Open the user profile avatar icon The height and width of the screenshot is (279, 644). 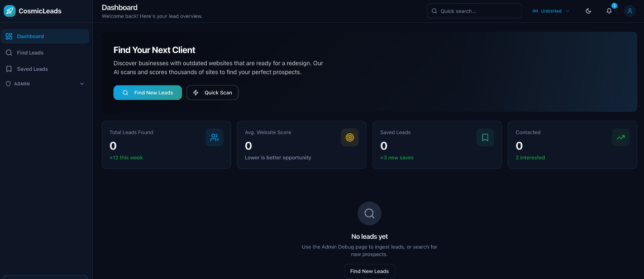(629, 11)
